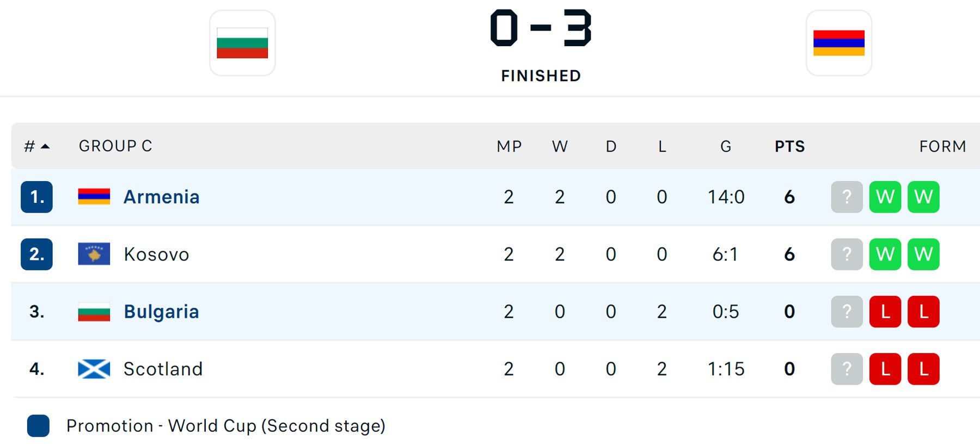The height and width of the screenshot is (446, 980).
Task: Click the Armenia flag in match header
Action: tap(838, 43)
